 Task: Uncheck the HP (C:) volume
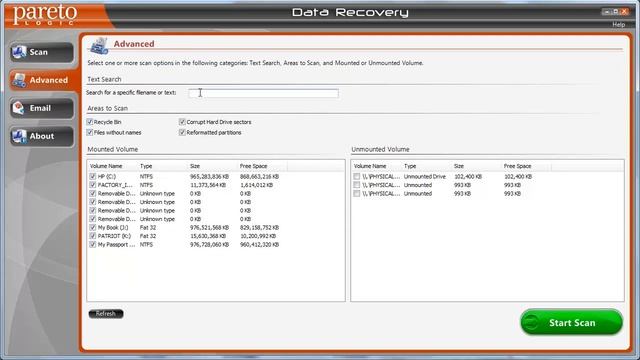pos(93,177)
